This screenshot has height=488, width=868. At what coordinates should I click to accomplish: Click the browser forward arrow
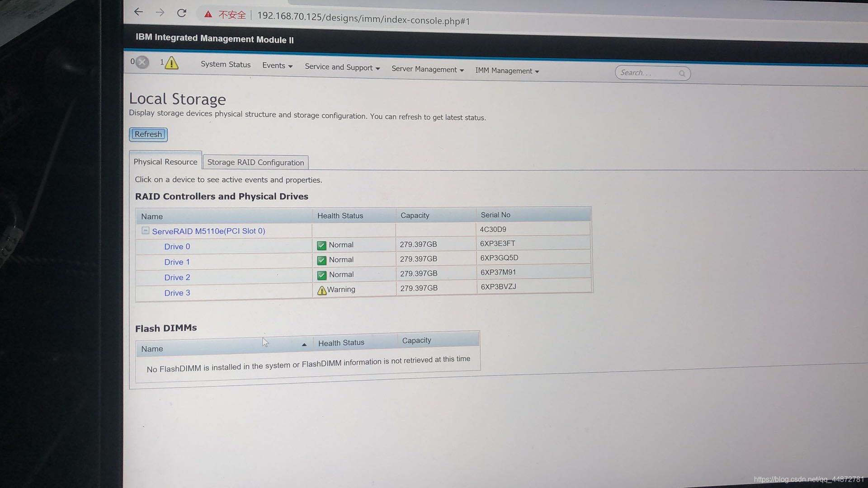point(160,13)
